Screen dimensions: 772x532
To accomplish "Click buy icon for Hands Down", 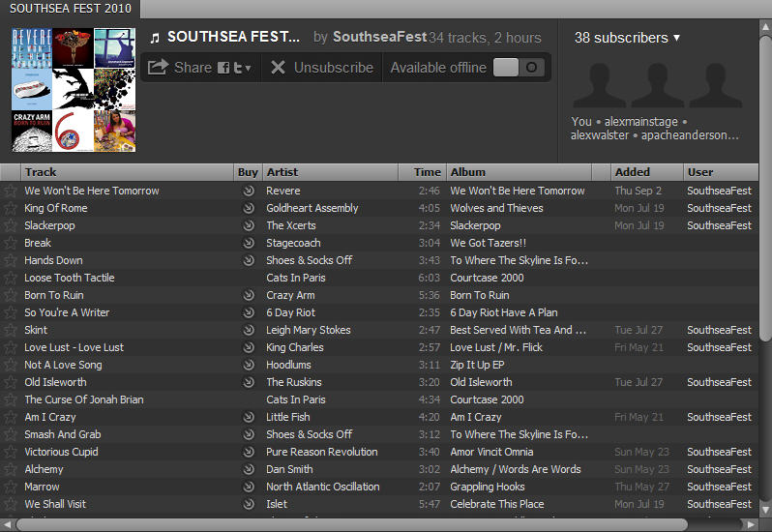I will coord(249,260).
